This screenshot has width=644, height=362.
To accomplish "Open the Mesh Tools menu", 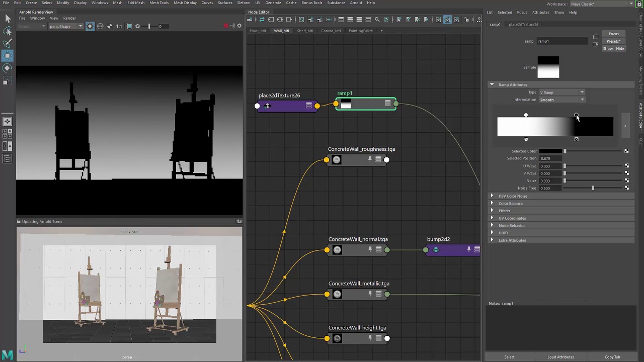I will pyautogui.click(x=159, y=3).
